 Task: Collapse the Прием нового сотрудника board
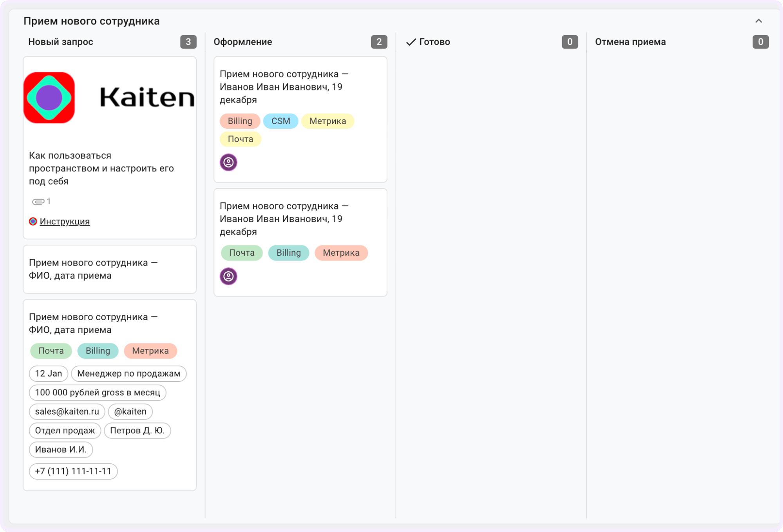[x=758, y=21]
